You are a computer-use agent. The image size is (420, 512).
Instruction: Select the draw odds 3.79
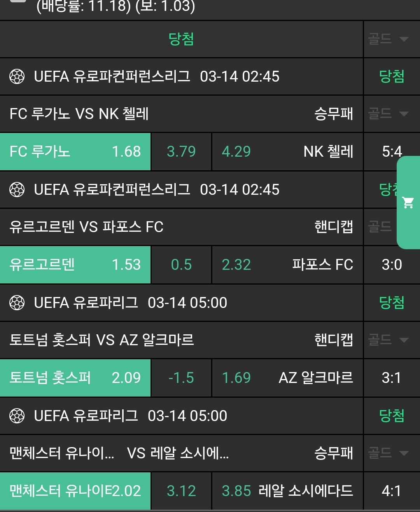click(181, 152)
